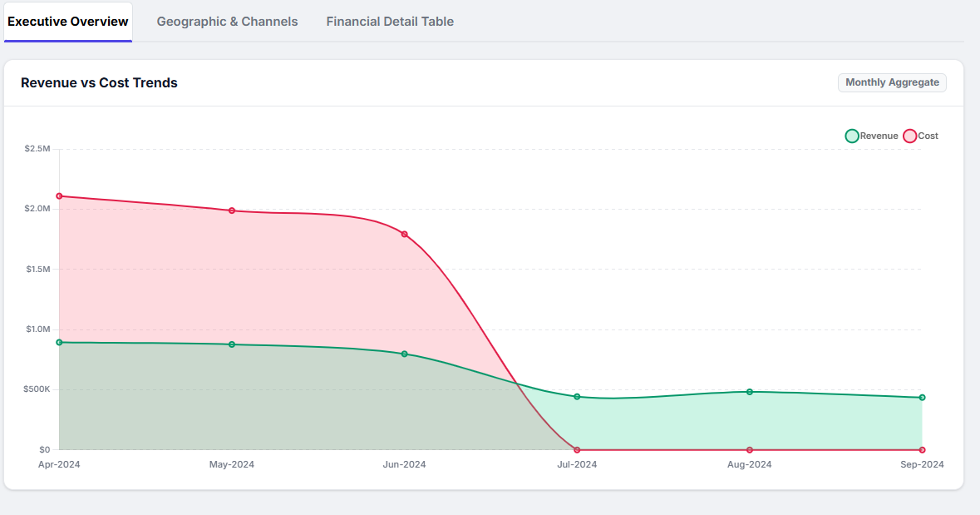This screenshot has height=515, width=980.
Task: Select the Sep-2024 cost data point
Action: [922, 449]
